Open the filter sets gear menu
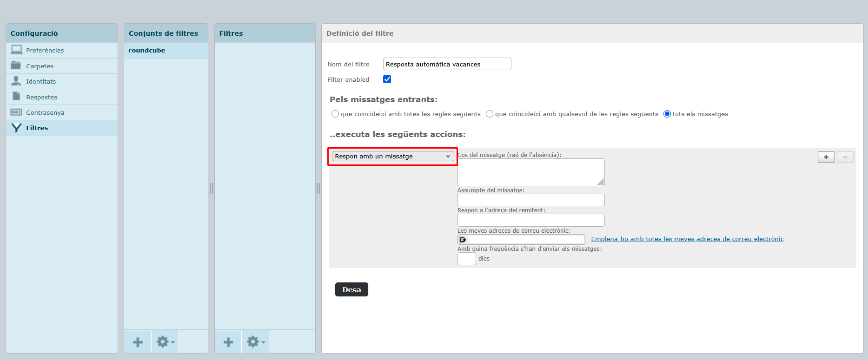Image resolution: width=868 pixels, height=360 pixels. pyautogui.click(x=165, y=342)
